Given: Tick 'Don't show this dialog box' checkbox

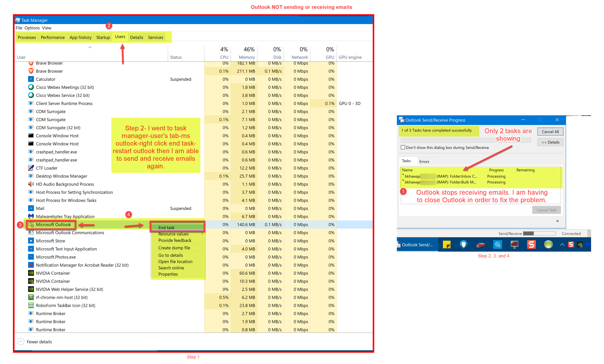Looking at the screenshot, I should (403, 147).
